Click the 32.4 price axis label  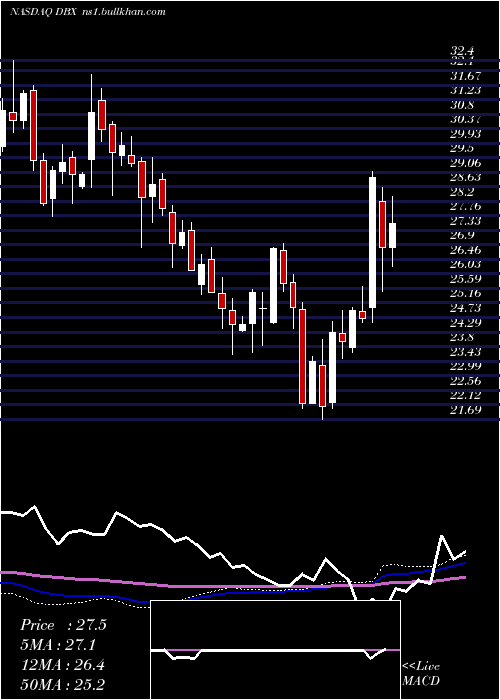(462, 51)
